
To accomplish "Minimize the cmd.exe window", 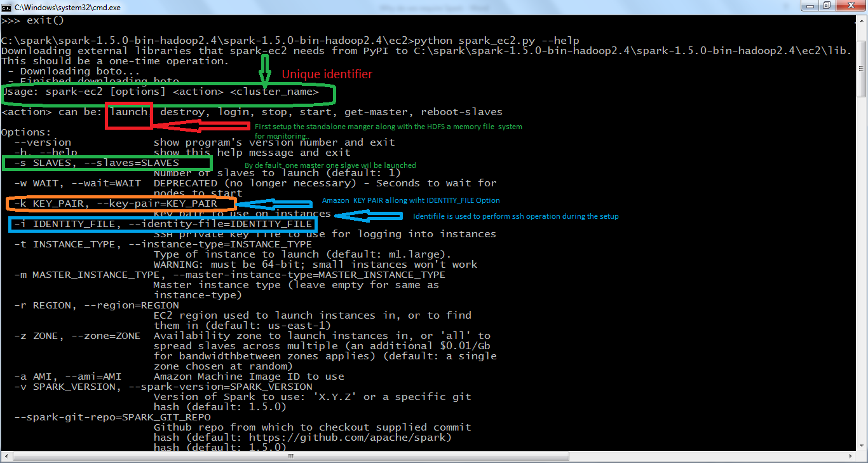I will tap(809, 6).
